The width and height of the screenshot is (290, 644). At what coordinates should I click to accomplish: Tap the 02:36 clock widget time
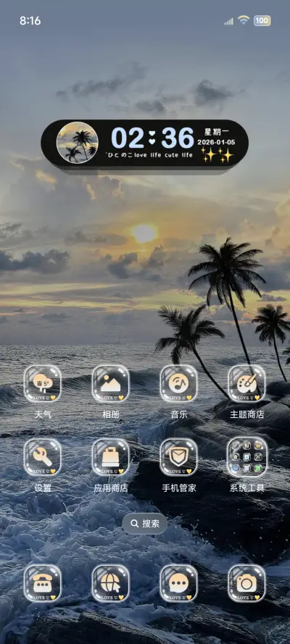152,138
